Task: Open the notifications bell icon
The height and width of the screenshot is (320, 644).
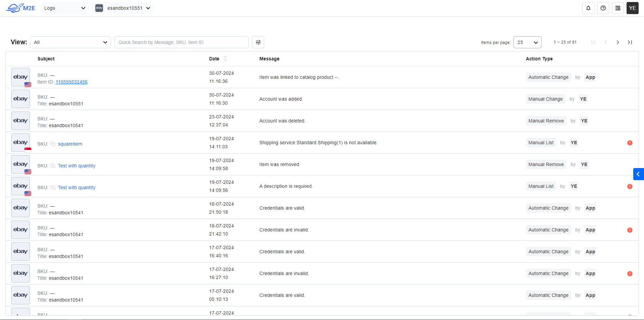Action: point(588,8)
